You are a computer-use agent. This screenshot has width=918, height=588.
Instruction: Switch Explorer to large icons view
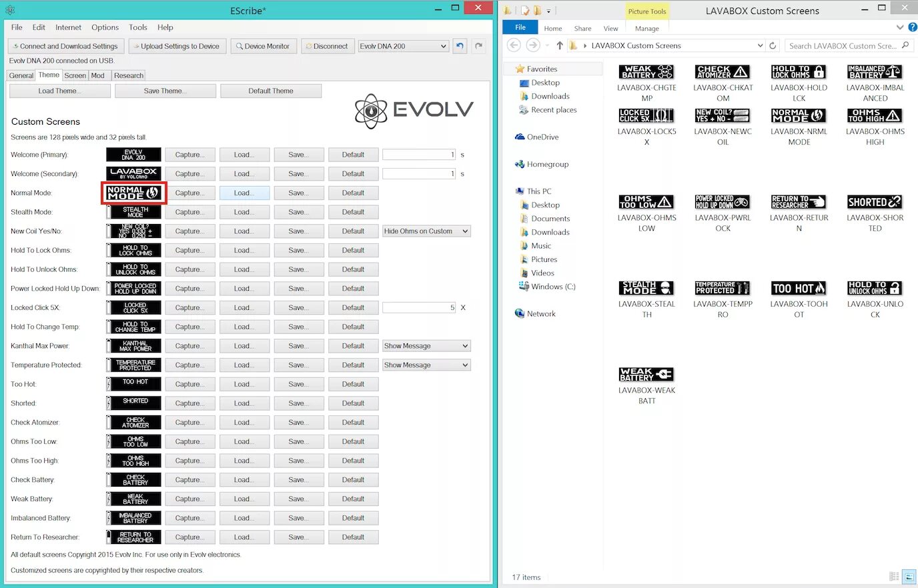pos(909,577)
